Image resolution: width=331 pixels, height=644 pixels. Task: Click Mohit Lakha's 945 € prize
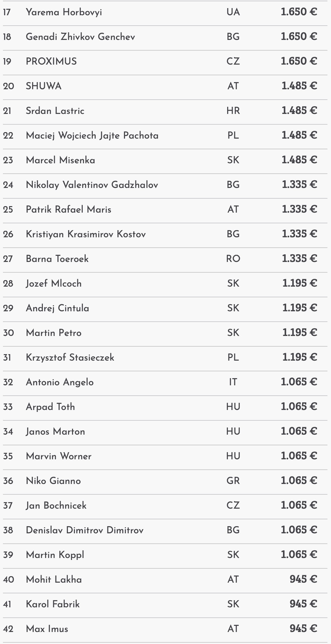point(303,579)
